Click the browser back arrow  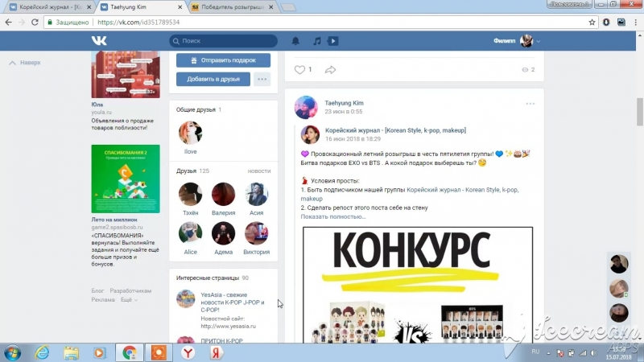8,23
